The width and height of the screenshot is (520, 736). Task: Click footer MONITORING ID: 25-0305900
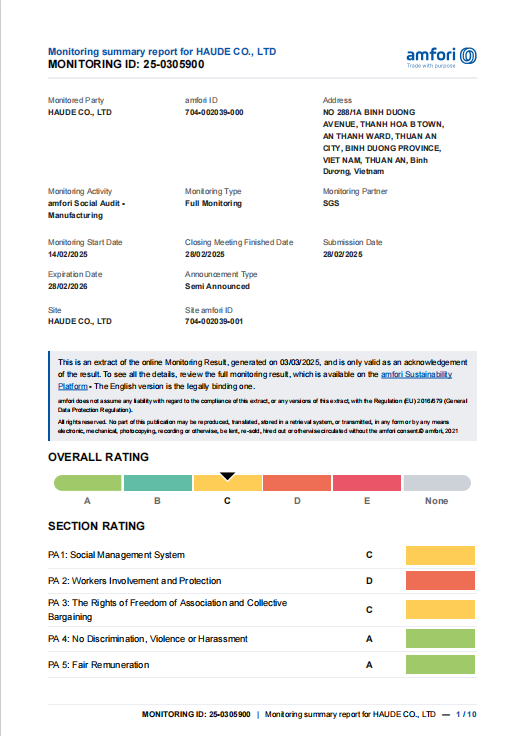tap(196, 714)
